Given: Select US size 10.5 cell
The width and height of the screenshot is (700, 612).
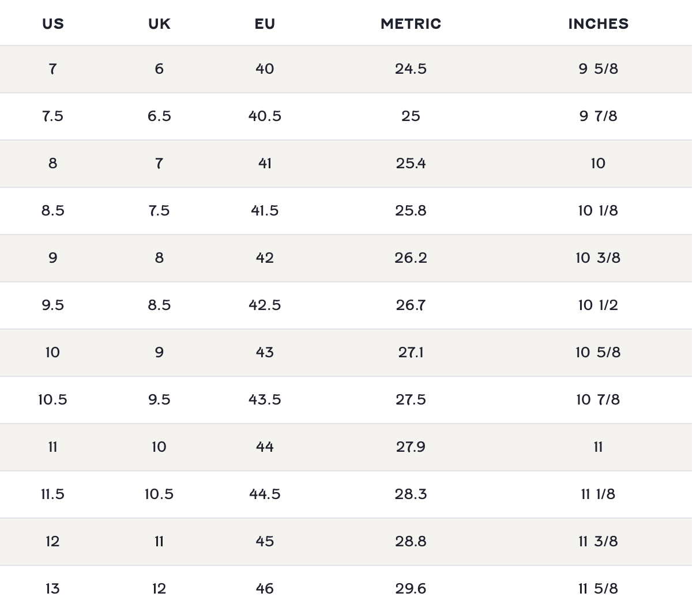Looking at the screenshot, I should click(x=52, y=400).
